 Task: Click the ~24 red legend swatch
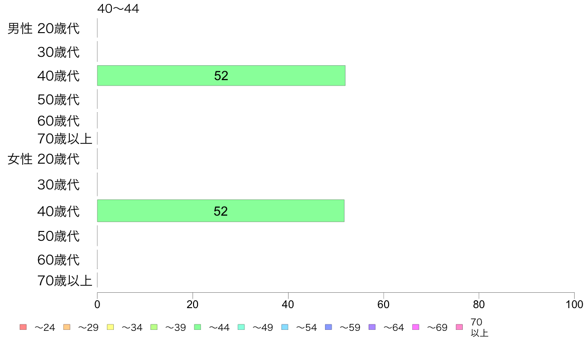23,327
